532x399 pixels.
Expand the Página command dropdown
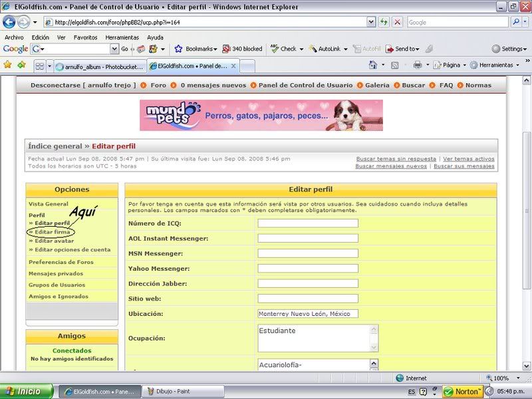[465, 65]
